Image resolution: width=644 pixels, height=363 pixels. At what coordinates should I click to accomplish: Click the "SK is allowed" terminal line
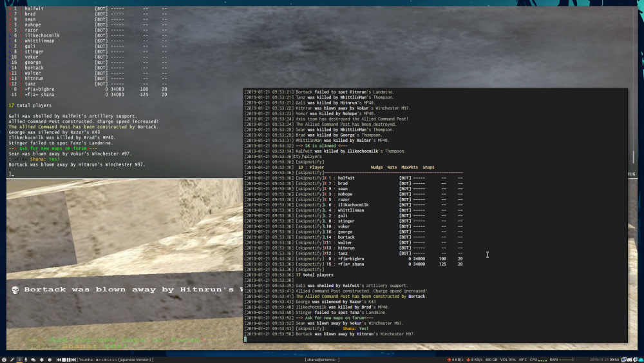click(321, 146)
